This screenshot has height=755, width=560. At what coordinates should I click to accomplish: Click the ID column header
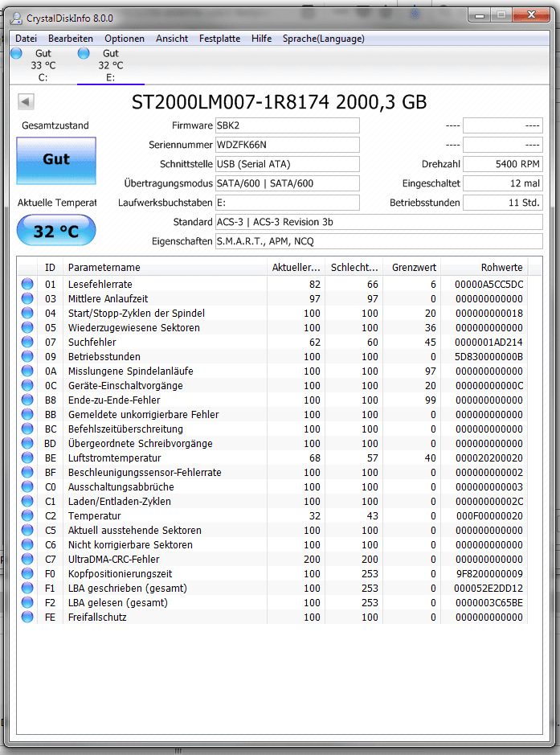pos(50,267)
